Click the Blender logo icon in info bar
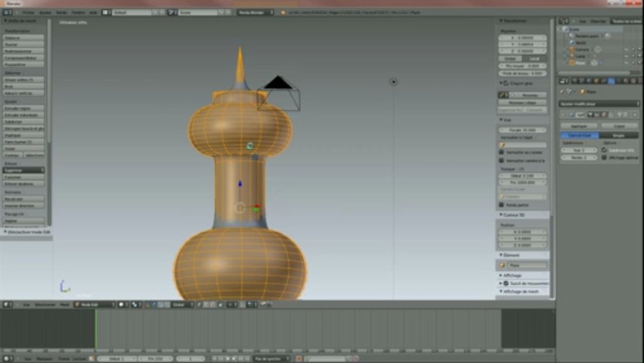This screenshot has height=363, width=644. 283,12
